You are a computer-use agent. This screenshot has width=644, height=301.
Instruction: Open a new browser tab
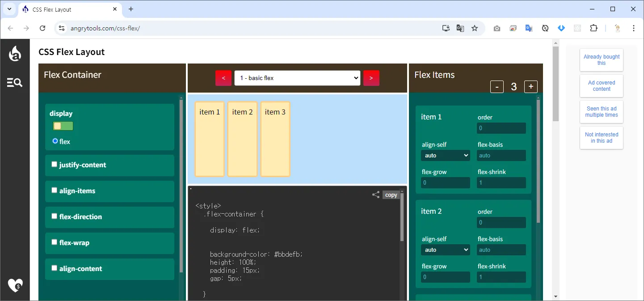point(131,9)
